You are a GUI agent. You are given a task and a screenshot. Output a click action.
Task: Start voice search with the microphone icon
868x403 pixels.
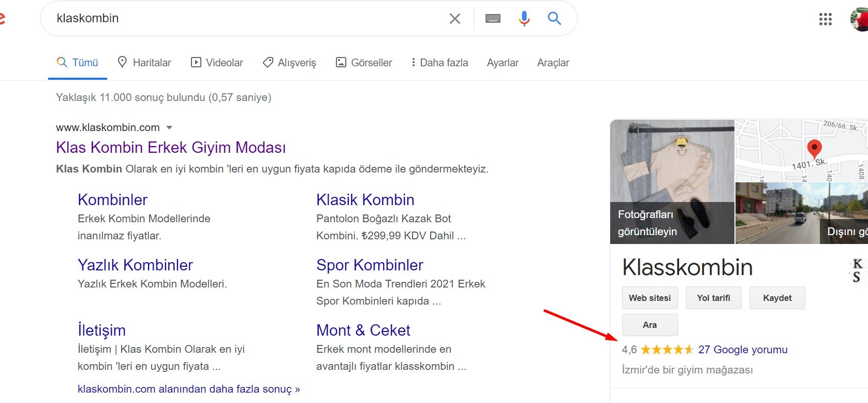tap(524, 19)
